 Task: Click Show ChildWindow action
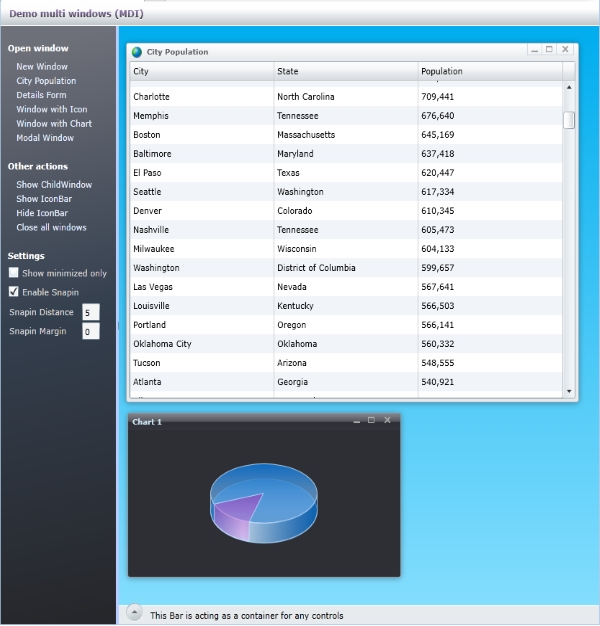tap(54, 185)
